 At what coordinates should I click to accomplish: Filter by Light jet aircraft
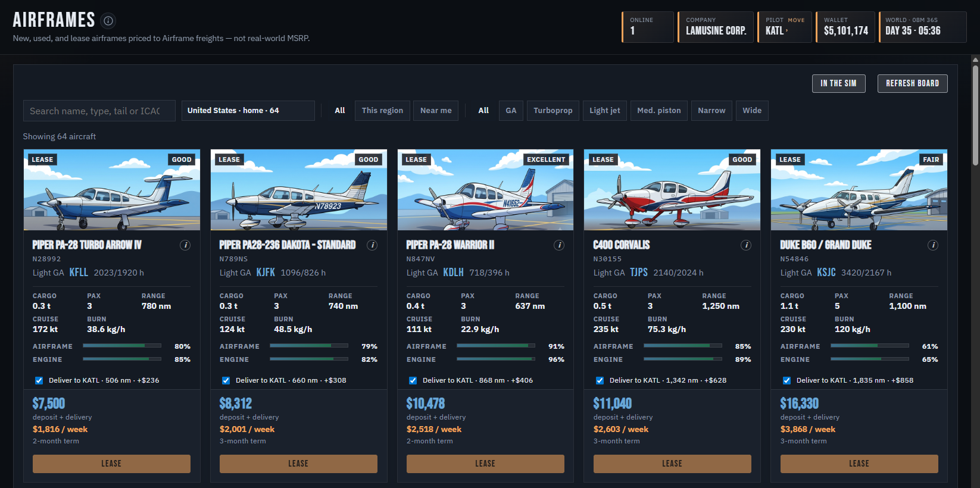(x=604, y=111)
